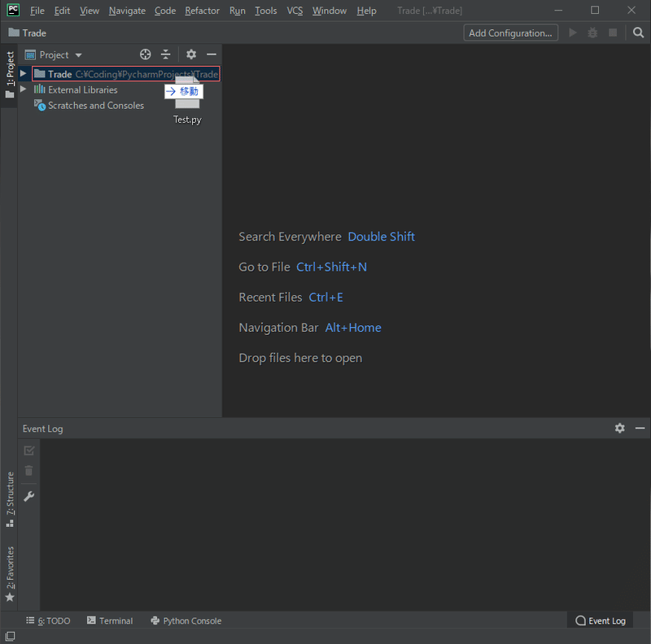Close the PyCharm window
Viewport: 651px width, 644px height.
pyautogui.click(x=631, y=10)
